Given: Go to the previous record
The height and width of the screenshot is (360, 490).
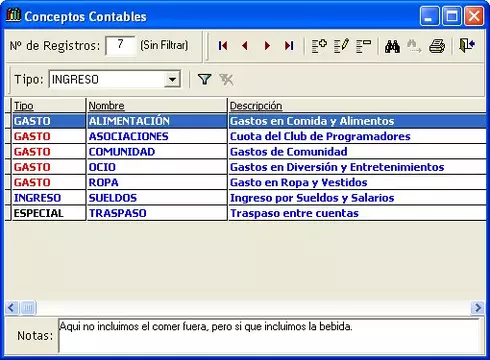Looking at the screenshot, I should 245,46.
